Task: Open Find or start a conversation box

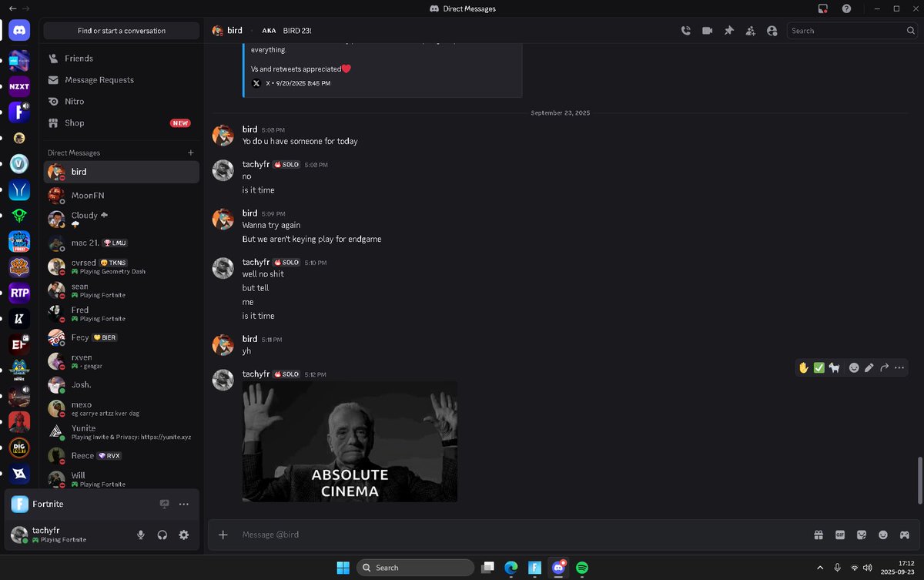Action: (x=122, y=31)
